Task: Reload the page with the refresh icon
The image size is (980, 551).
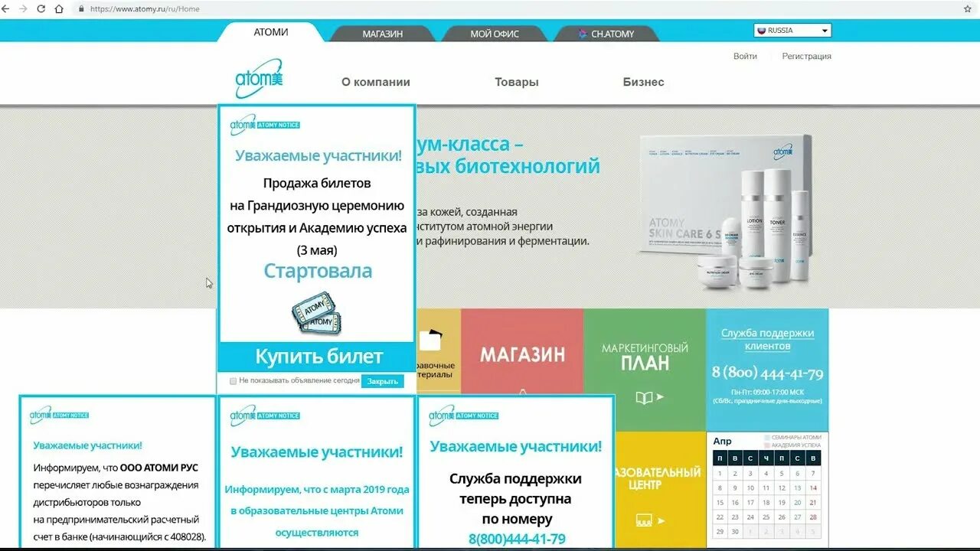Action: 41,8
